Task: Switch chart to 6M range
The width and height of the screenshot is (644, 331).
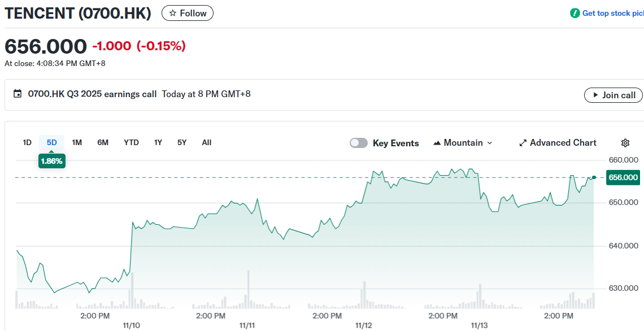Action: coord(103,142)
